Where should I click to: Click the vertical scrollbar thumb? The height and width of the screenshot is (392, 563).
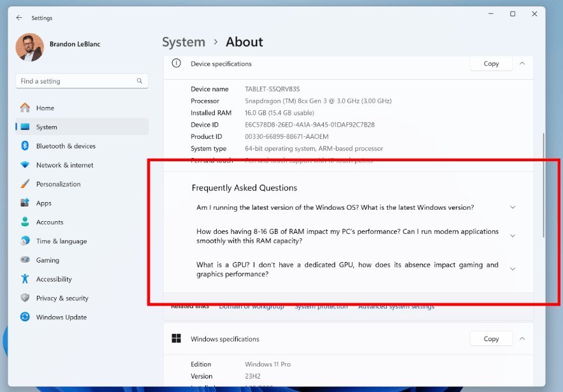click(543, 185)
